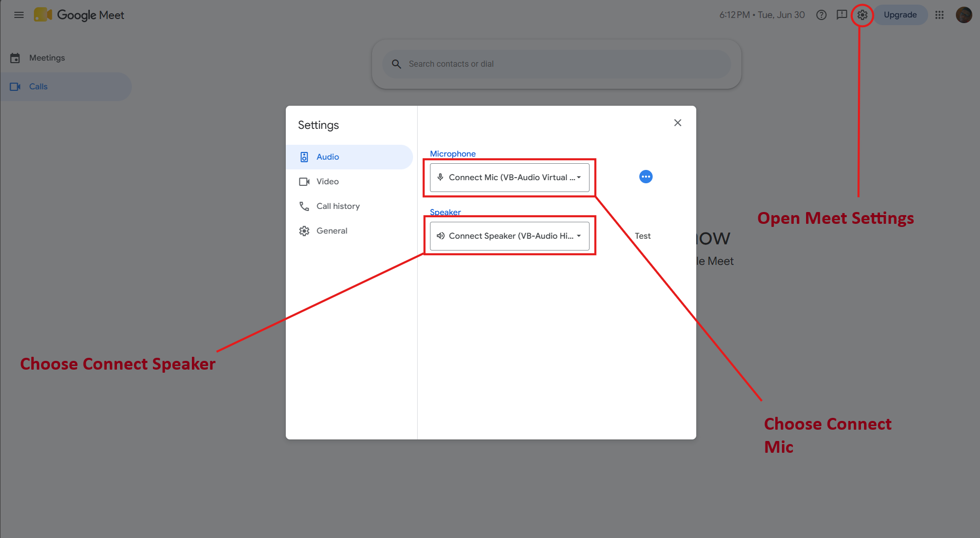Click the Send feedback icon
Viewport: 980px width, 538px height.
tap(842, 15)
